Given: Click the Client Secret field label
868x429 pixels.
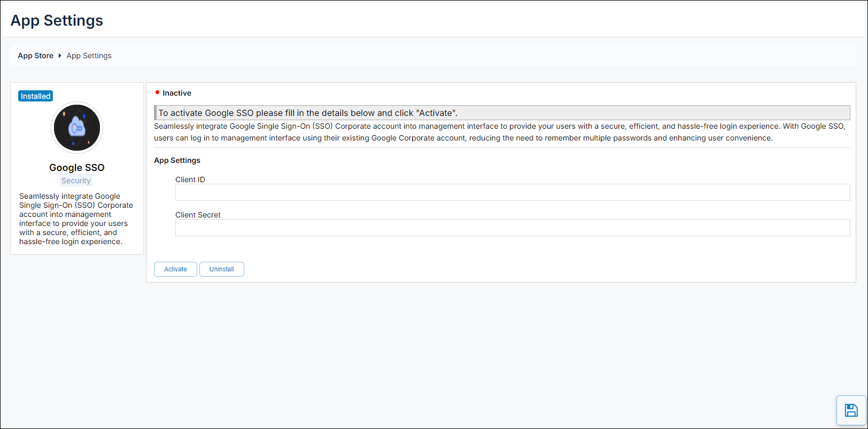Looking at the screenshot, I should [x=198, y=215].
